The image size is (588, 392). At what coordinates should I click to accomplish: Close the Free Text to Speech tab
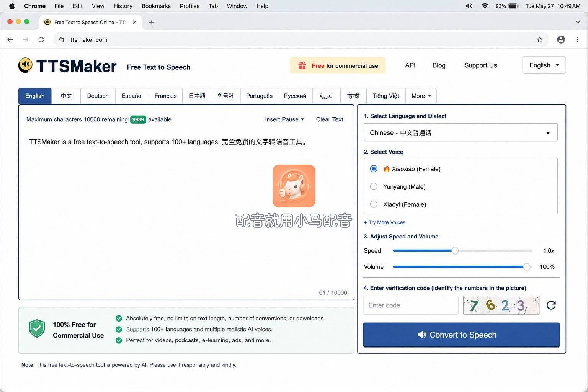point(134,22)
